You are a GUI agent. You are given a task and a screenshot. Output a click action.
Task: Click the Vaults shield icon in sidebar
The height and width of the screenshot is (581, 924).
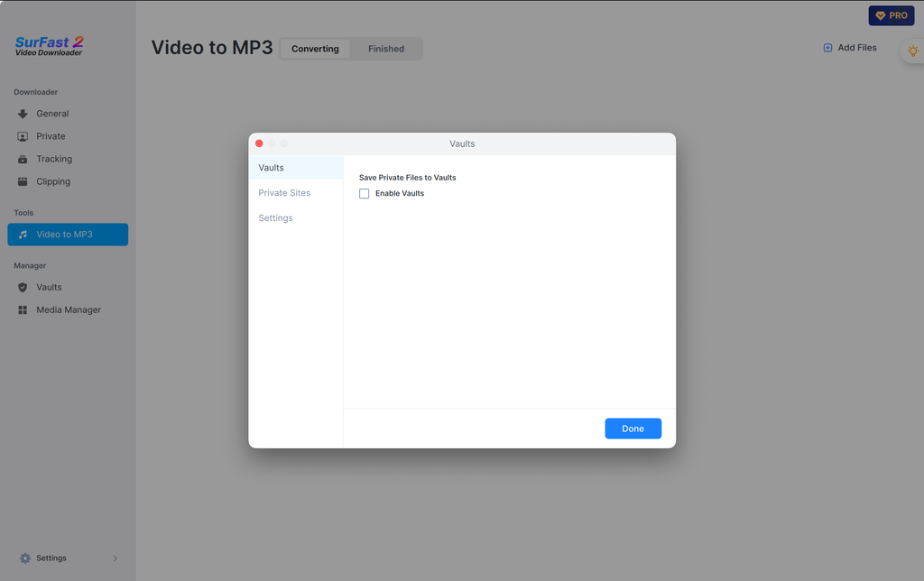click(x=23, y=288)
